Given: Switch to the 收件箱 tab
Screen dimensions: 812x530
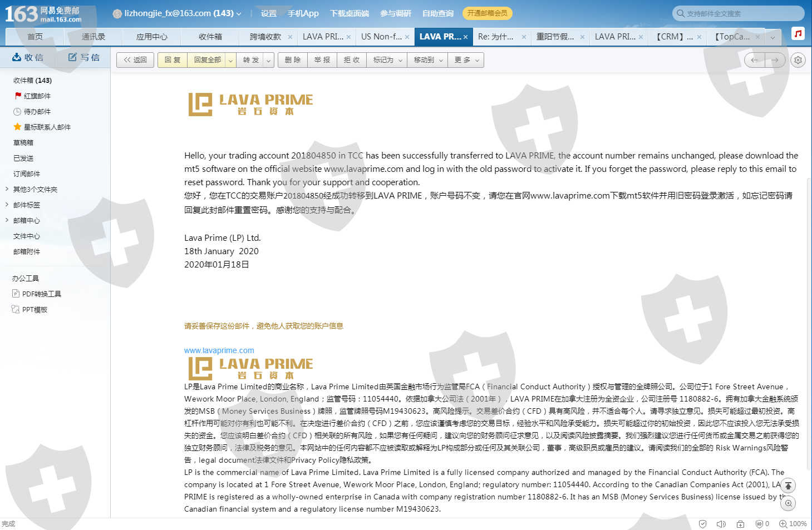Looking at the screenshot, I should click(x=210, y=37).
